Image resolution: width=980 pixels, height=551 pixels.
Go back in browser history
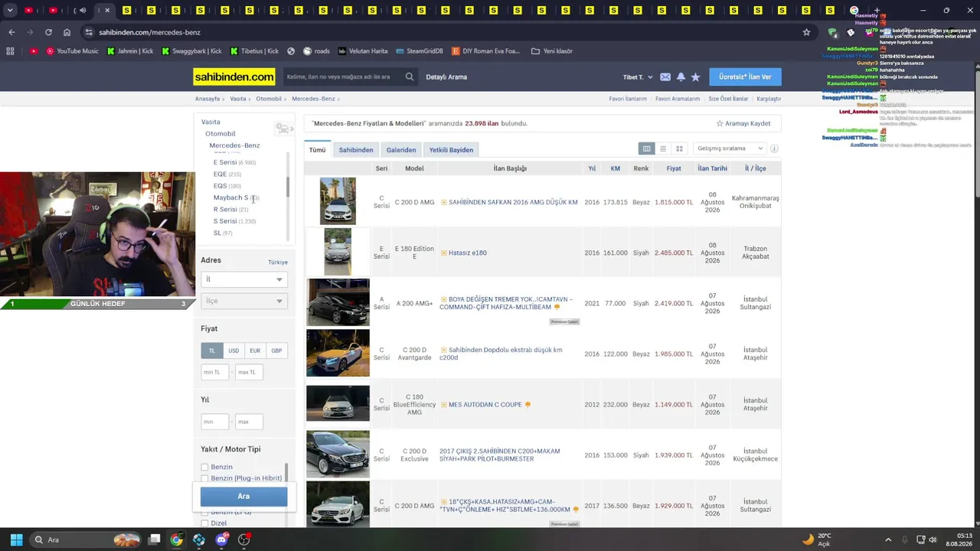[x=11, y=32]
